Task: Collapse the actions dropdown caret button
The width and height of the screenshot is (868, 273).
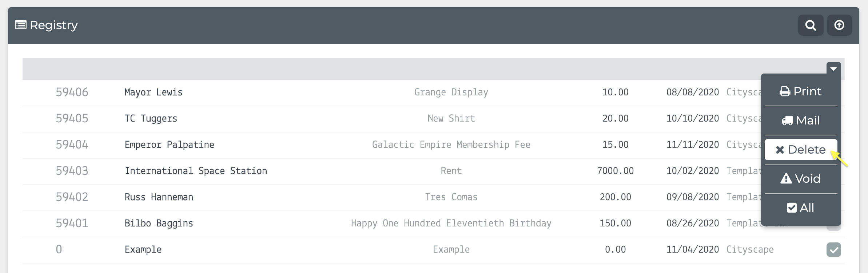Action: pos(833,69)
